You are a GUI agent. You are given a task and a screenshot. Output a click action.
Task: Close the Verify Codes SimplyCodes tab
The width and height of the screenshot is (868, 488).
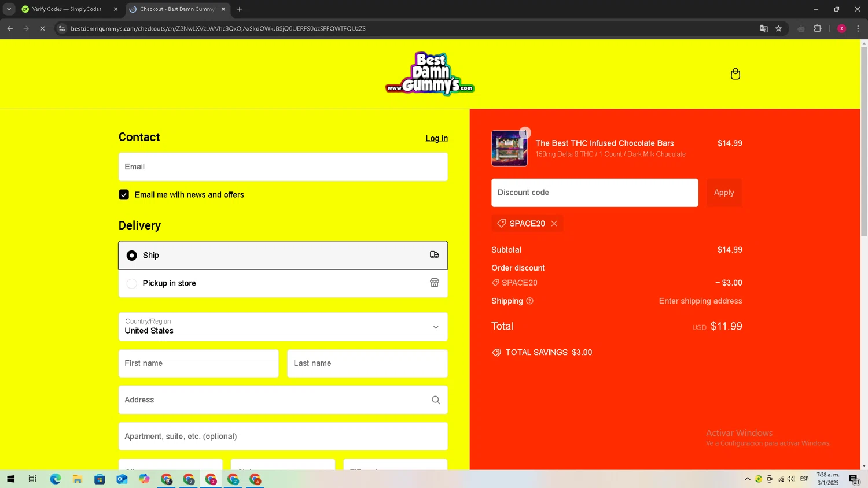pos(116,9)
